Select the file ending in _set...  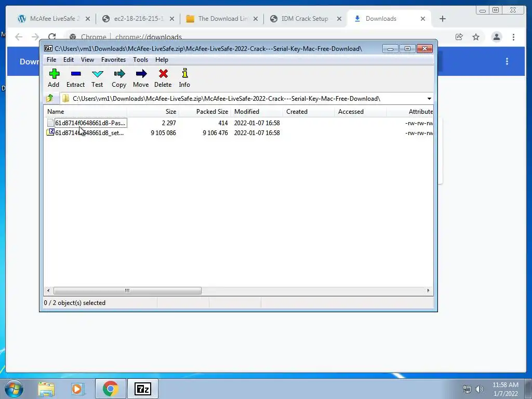coord(89,132)
